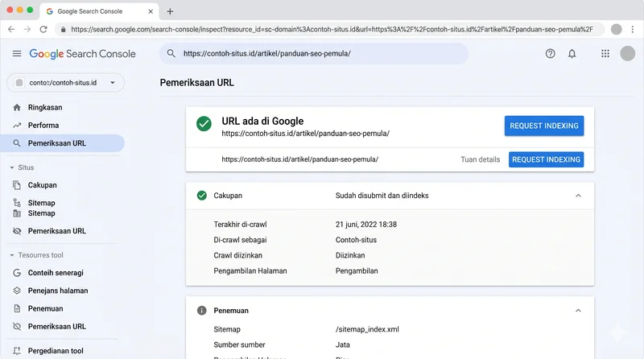Click the URL ada di Google title
644x359 pixels.
click(x=262, y=122)
